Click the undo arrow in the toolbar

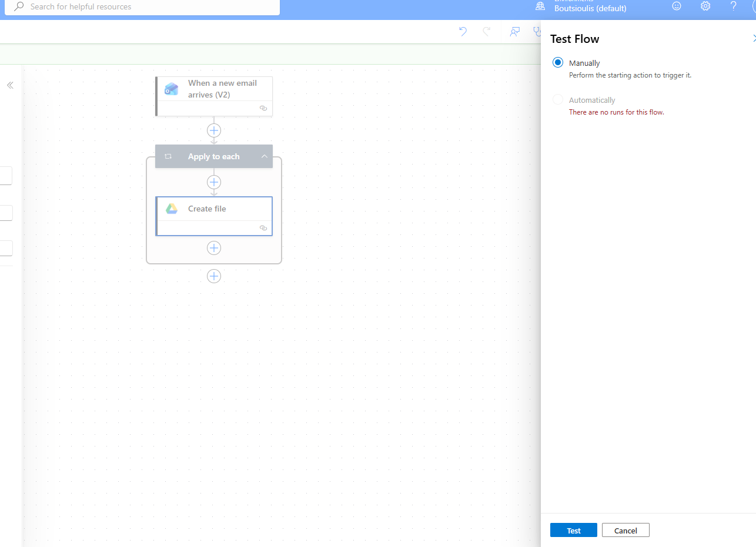[x=463, y=32]
